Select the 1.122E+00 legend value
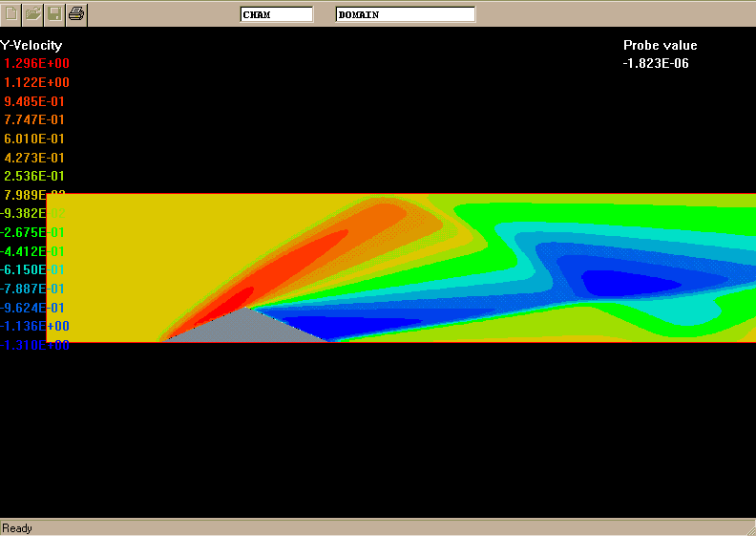The height and width of the screenshot is (536, 756). coord(36,83)
